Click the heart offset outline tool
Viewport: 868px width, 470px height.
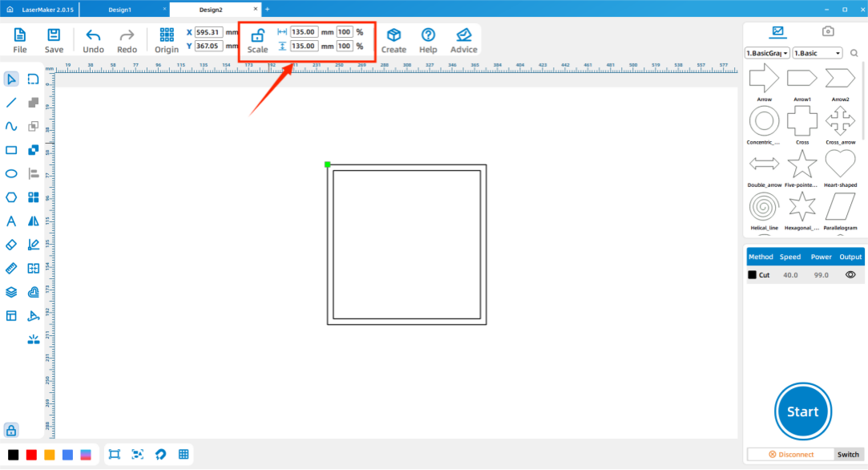point(33,292)
